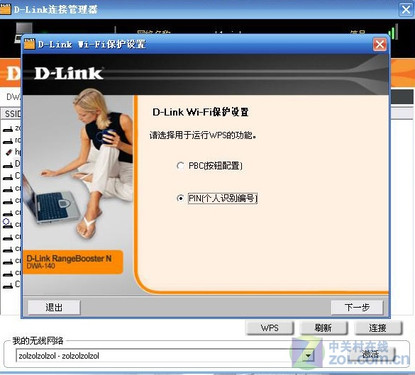The width and height of the screenshot is (415, 375).
Task: Click the text 请选择用于运行WPS的功能
Action: [x=203, y=135]
